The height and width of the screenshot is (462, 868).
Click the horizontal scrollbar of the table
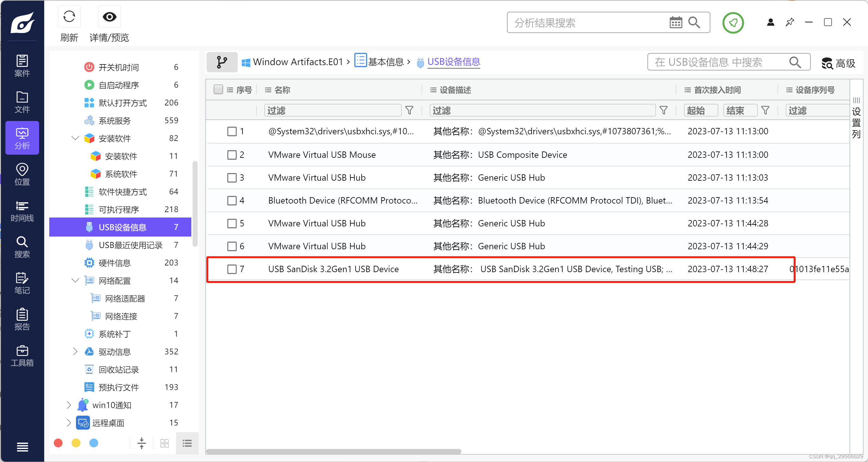tap(334, 452)
